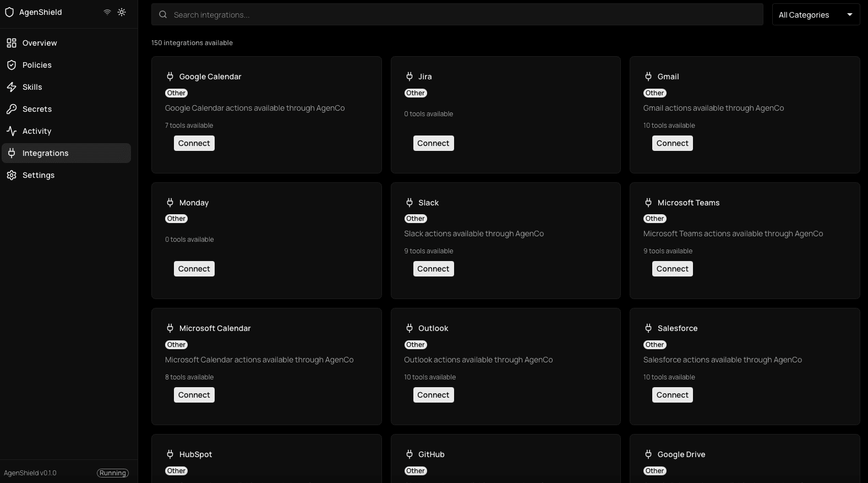868x483 pixels.
Task: Go to the Policies section
Action: coord(66,65)
